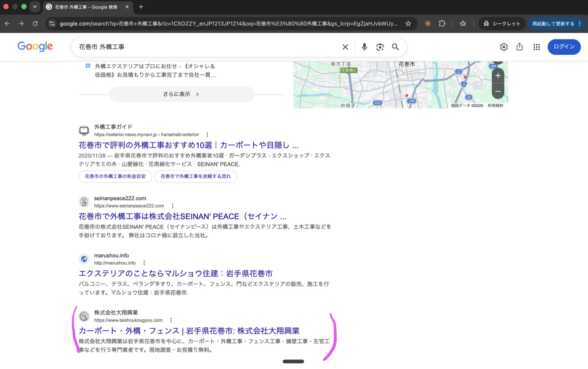The height and width of the screenshot is (369, 588).
Task: Open Google Lens image search icon
Action: pos(380,47)
